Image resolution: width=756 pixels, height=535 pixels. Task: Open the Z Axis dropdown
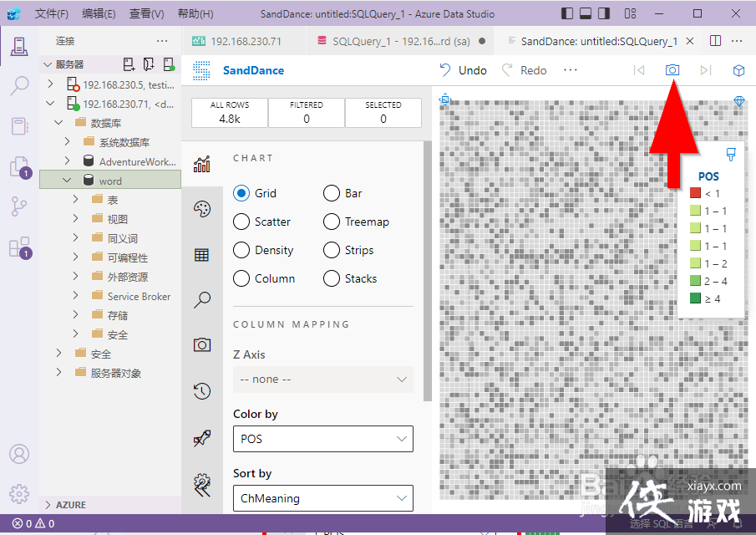[x=322, y=379]
